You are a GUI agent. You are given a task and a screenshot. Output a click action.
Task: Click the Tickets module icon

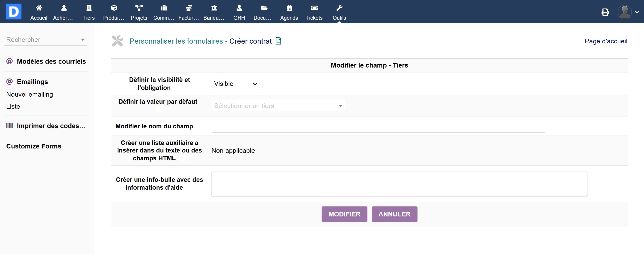click(x=314, y=8)
